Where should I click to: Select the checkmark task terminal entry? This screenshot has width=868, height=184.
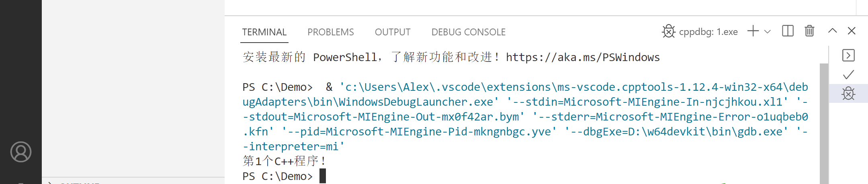[848, 75]
